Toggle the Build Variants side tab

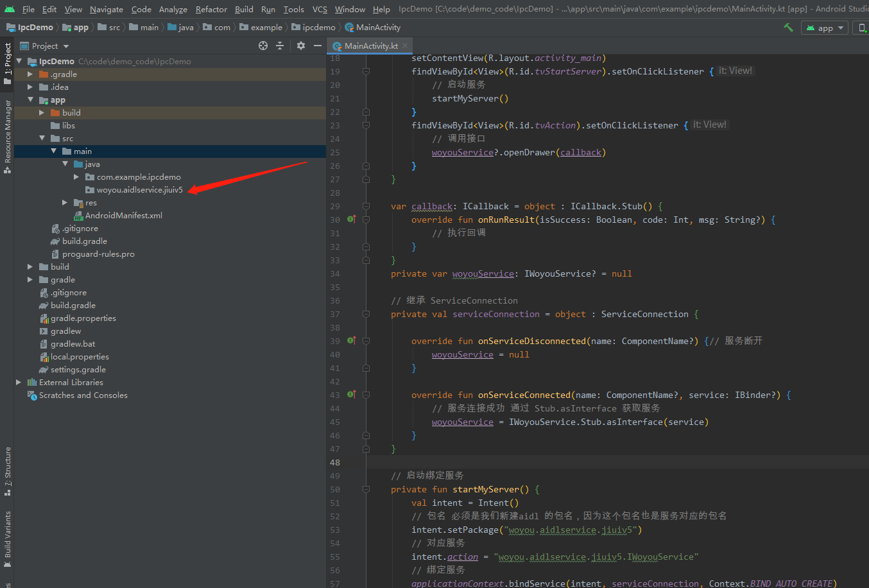7,539
